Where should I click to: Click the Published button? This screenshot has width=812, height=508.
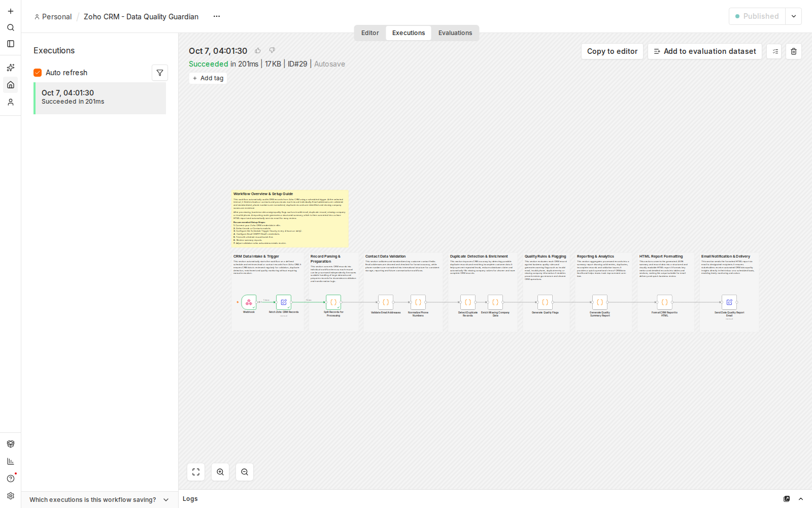(x=757, y=16)
